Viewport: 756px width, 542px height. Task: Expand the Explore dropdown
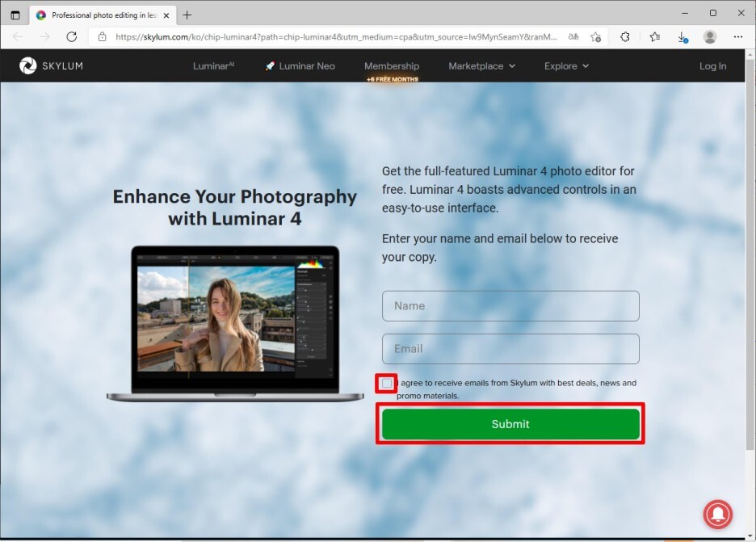pyautogui.click(x=566, y=66)
